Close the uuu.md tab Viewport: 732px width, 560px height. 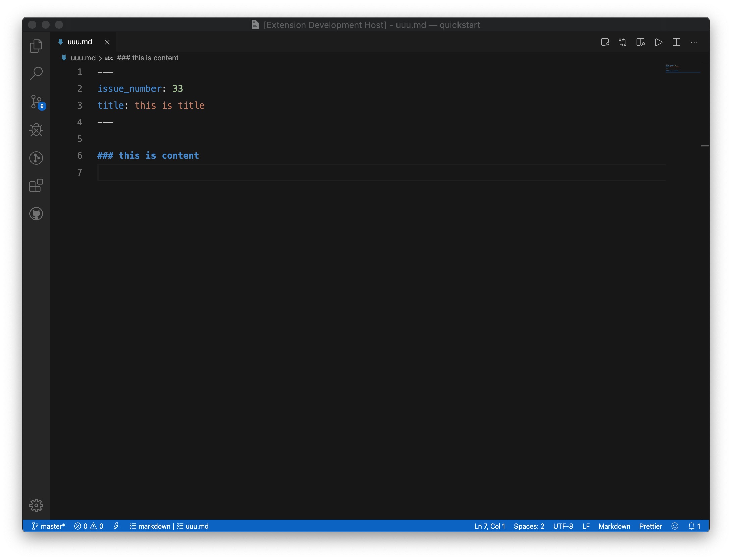(x=107, y=42)
